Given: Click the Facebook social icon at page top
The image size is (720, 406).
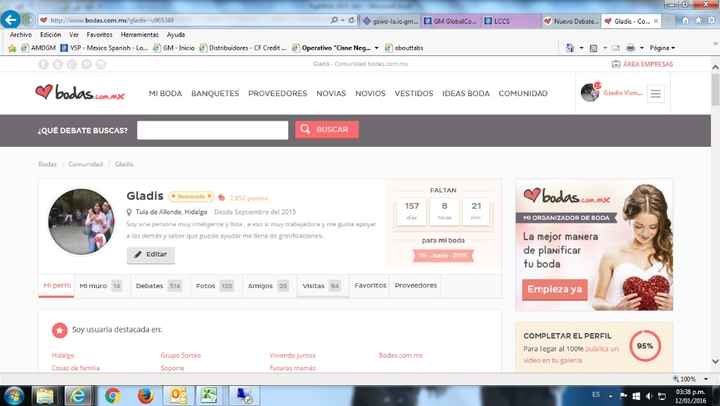Looking at the screenshot, I should click(42, 64).
